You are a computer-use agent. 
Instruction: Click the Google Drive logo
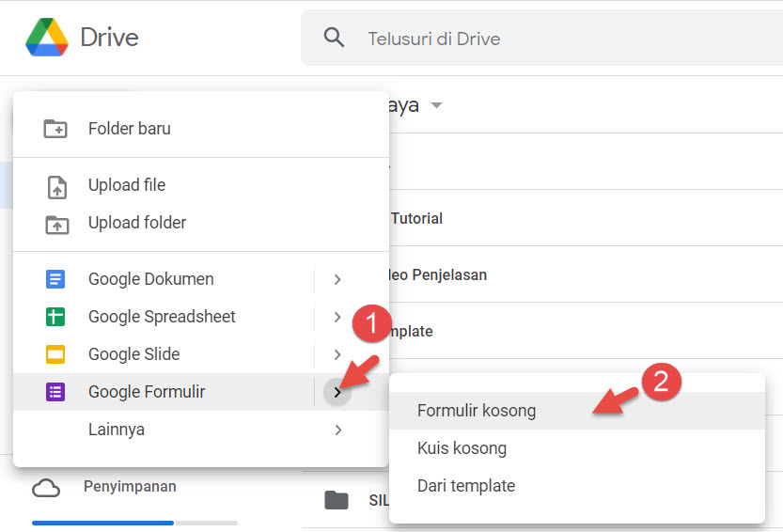coord(46,38)
